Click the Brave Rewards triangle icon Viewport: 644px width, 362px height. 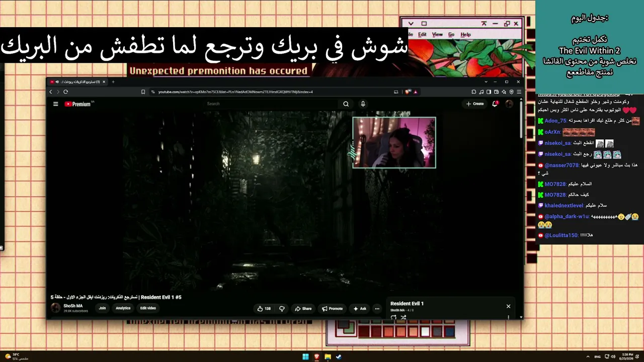click(416, 92)
